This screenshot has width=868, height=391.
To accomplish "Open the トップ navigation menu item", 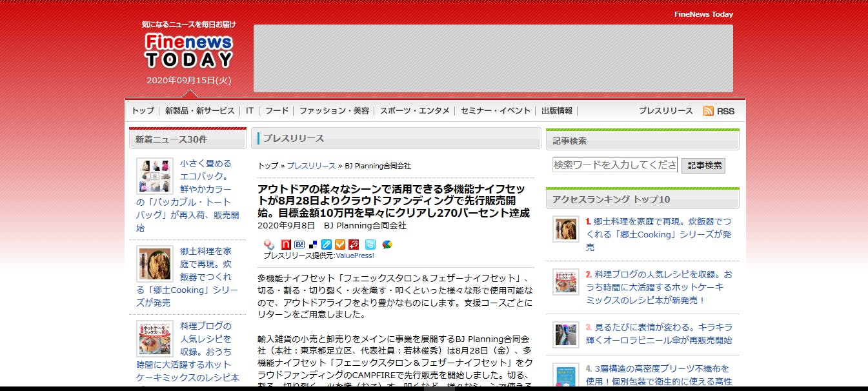I will [143, 111].
